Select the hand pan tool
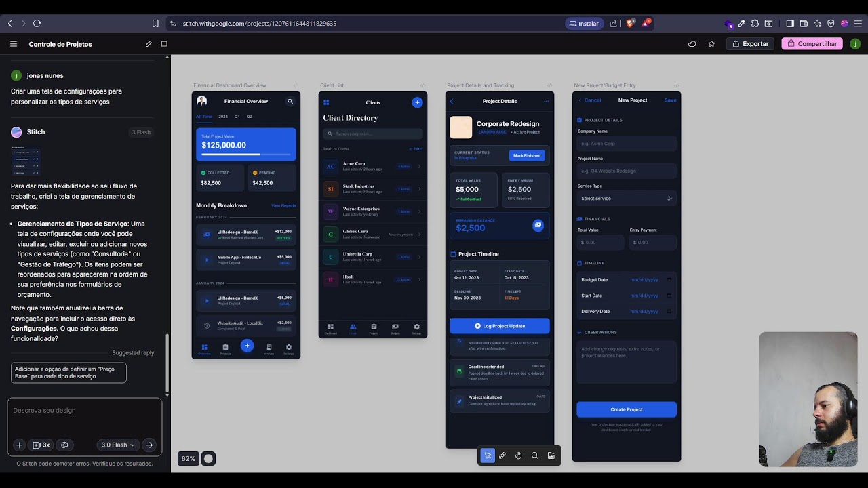This screenshot has width=868, height=488. tap(519, 455)
